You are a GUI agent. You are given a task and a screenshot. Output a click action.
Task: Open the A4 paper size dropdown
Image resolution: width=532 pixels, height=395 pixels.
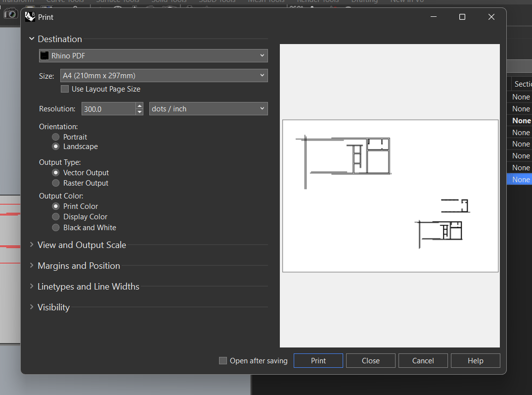163,76
